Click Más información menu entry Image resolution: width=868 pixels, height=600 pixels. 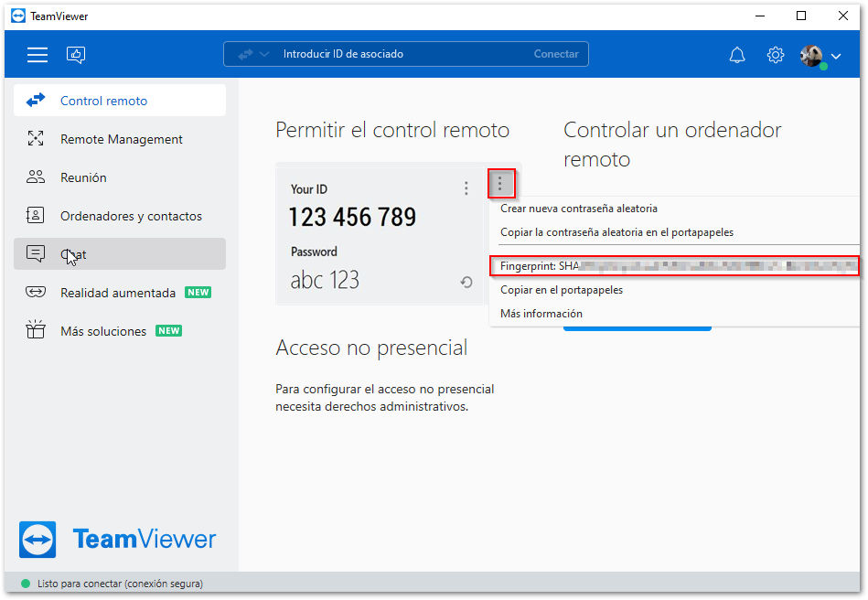click(541, 314)
